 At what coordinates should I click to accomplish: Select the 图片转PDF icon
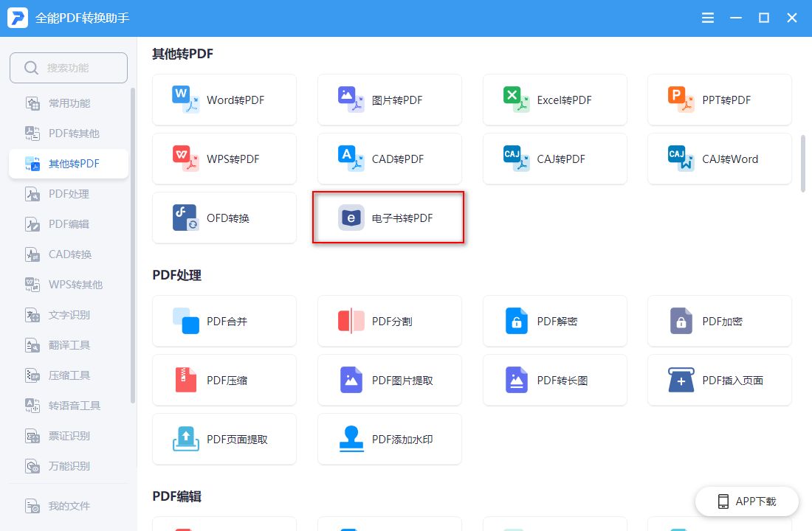(351, 100)
